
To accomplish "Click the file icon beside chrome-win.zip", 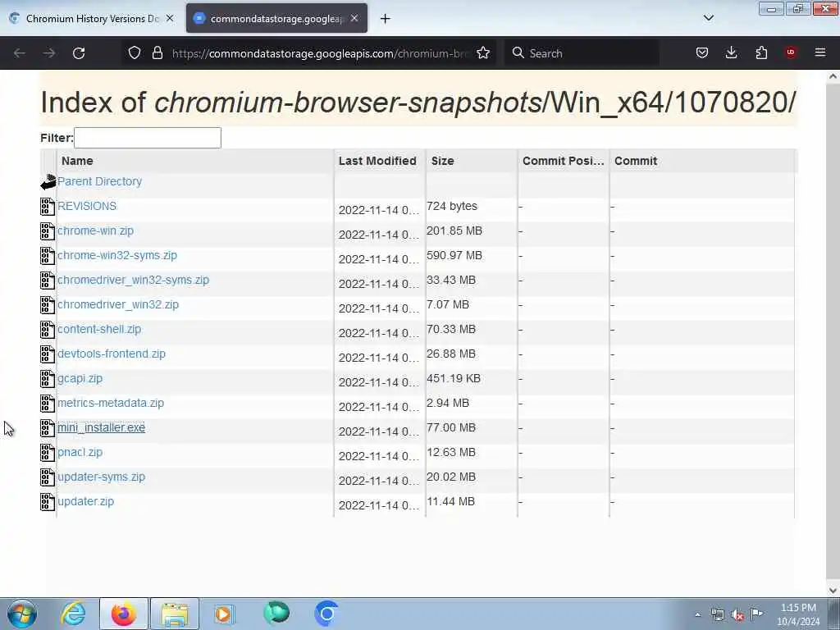I will [48, 231].
